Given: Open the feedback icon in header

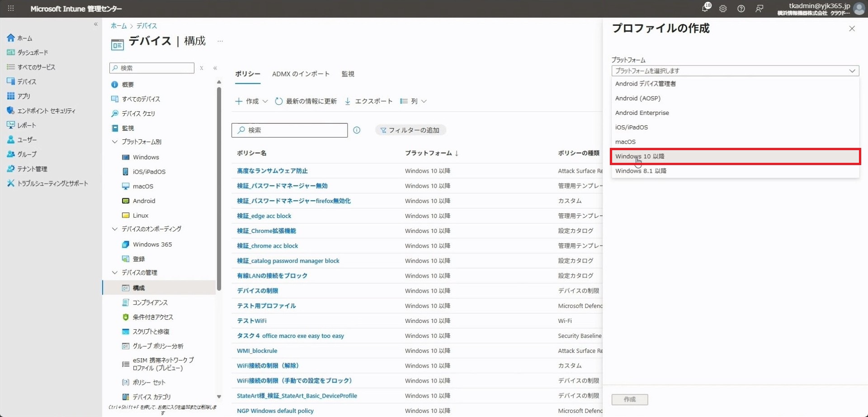Looking at the screenshot, I should (x=759, y=9).
